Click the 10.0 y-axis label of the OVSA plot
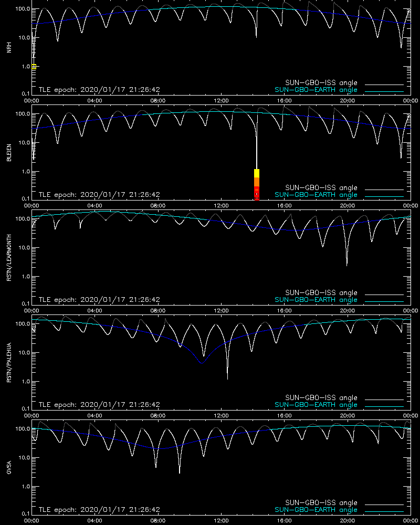The height and width of the screenshot is (525, 420). [x=25, y=457]
